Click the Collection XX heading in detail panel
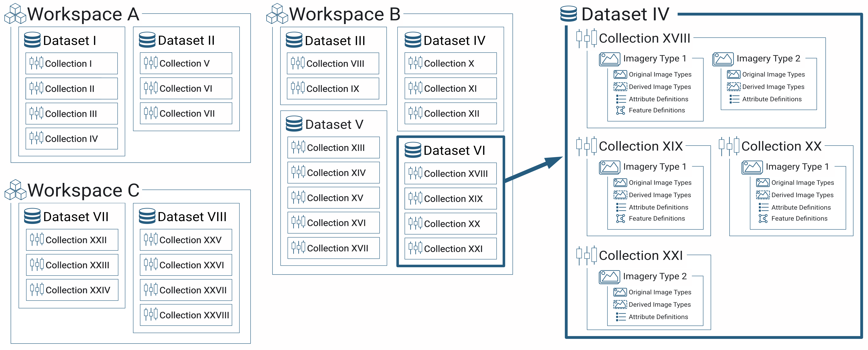868x350 pixels. pos(781,146)
